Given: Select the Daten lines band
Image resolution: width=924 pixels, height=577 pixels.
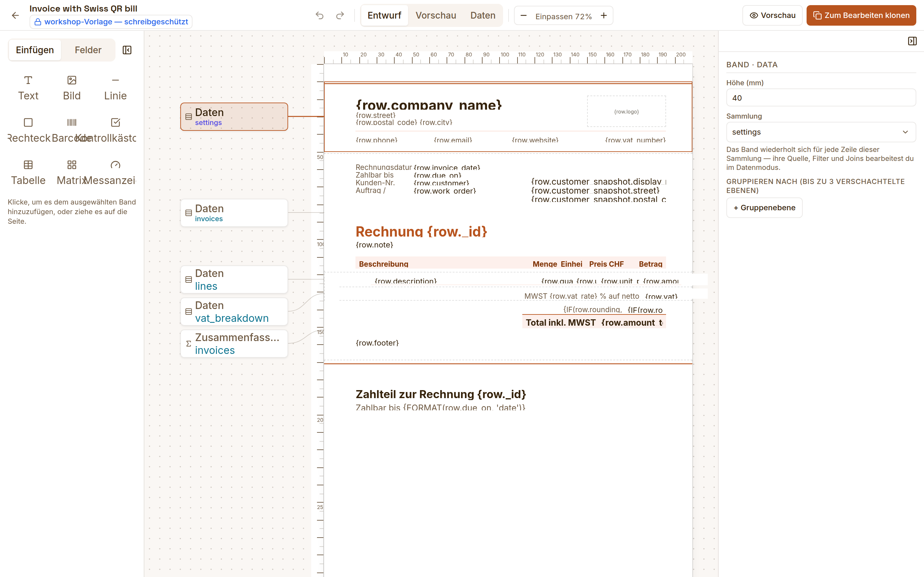Looking at the screenshot, I should pos(234,280).
